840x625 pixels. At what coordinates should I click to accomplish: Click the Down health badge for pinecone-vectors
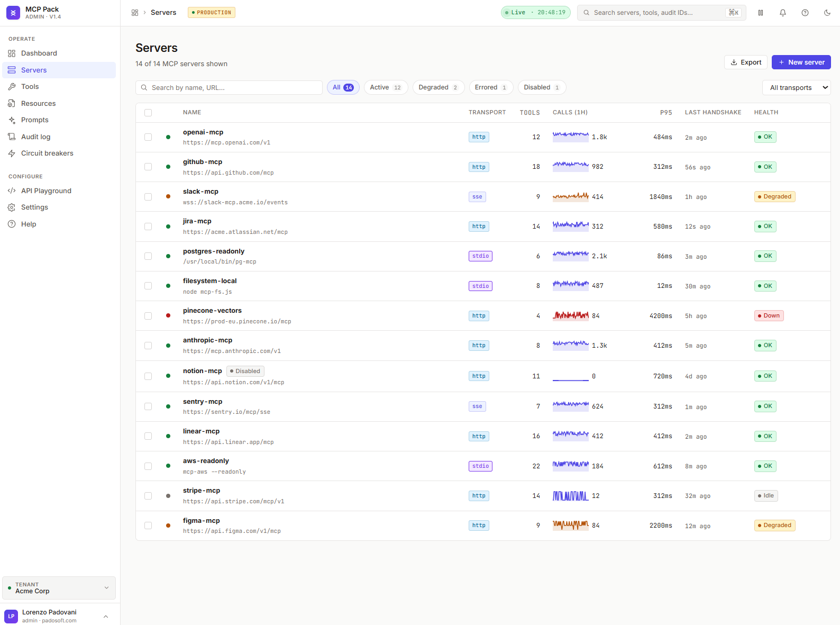pos(769,316)
